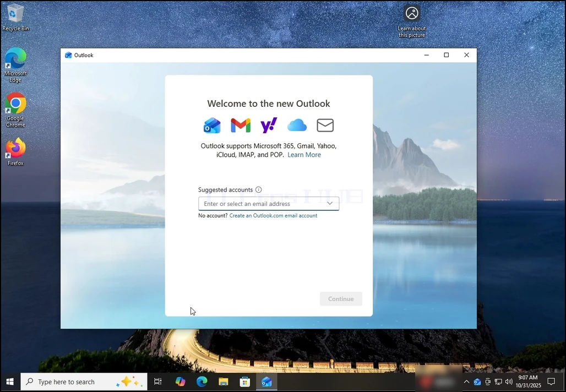Open Create an Outlook.com email account link
The image size is (566, 392).
(273, 215)
